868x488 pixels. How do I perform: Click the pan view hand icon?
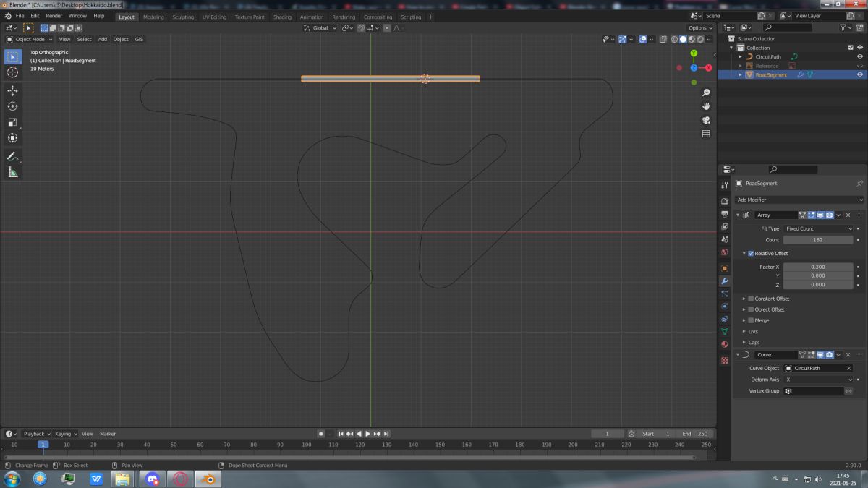coord(706,106)
